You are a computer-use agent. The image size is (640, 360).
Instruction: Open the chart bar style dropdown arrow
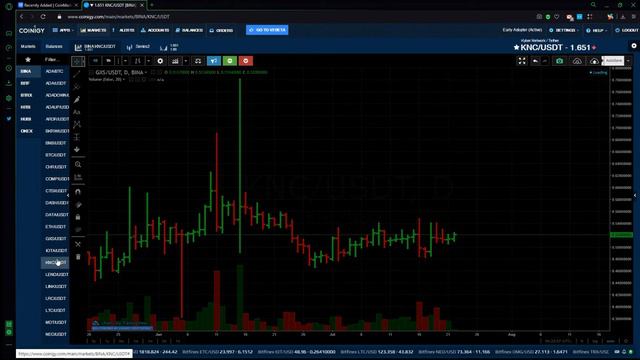coord(148,61)
